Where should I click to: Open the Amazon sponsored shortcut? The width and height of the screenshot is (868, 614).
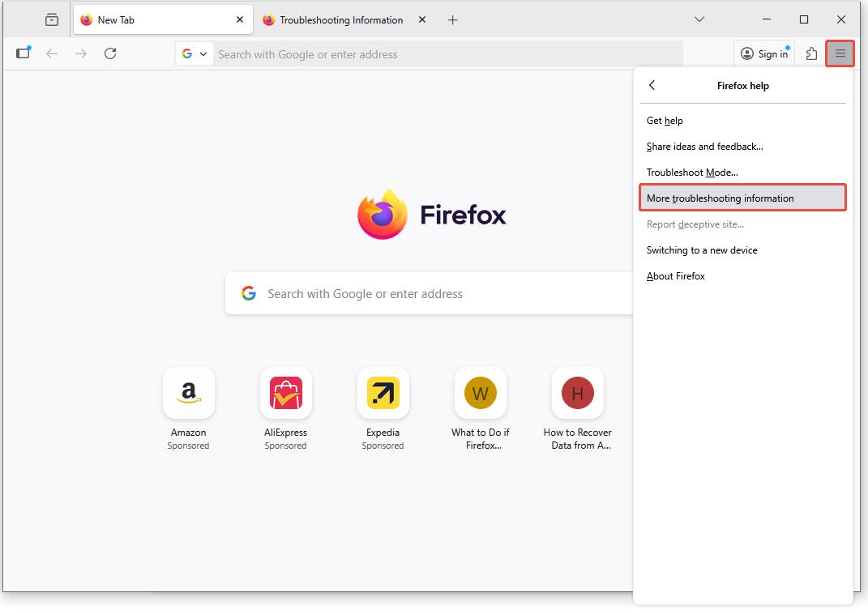click(188, 393)
